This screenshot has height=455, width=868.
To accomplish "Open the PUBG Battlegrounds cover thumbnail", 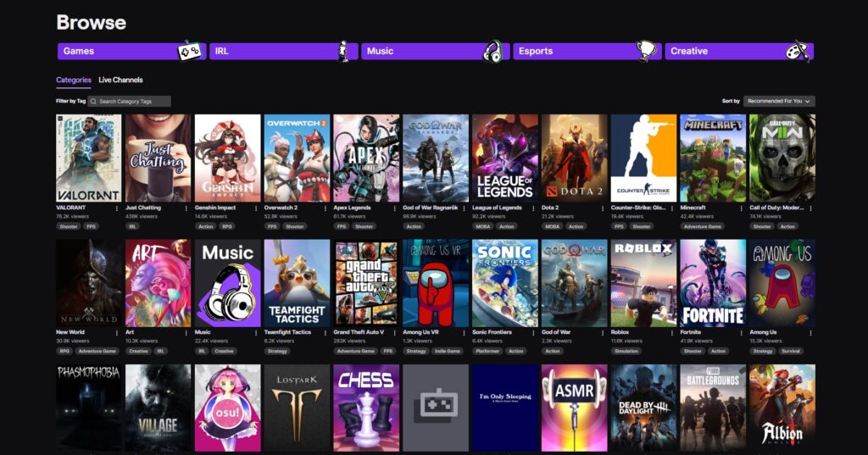I will click(x=713, y=408).
